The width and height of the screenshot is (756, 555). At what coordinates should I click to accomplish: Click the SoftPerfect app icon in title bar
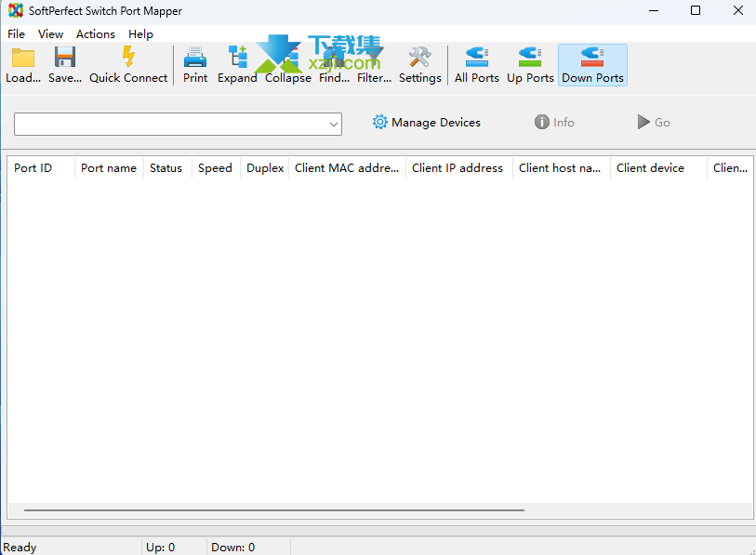16,10
